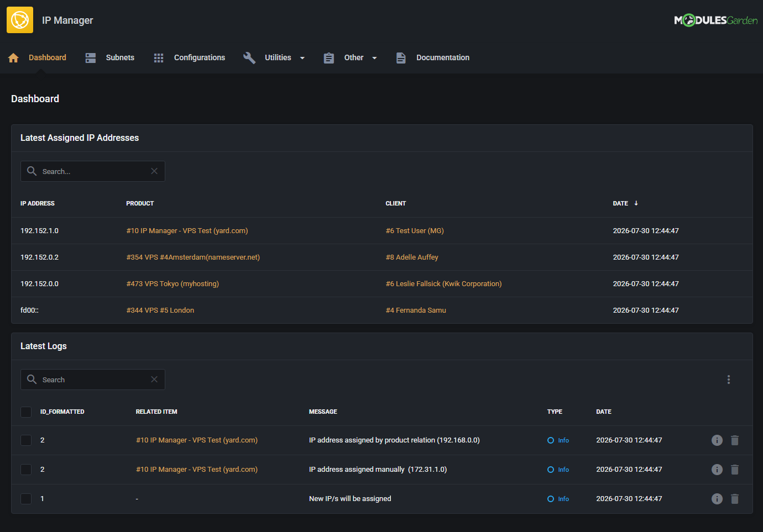Sort logs by MESSAGE column header
763x532 pixels.
[x=323, y=412]
